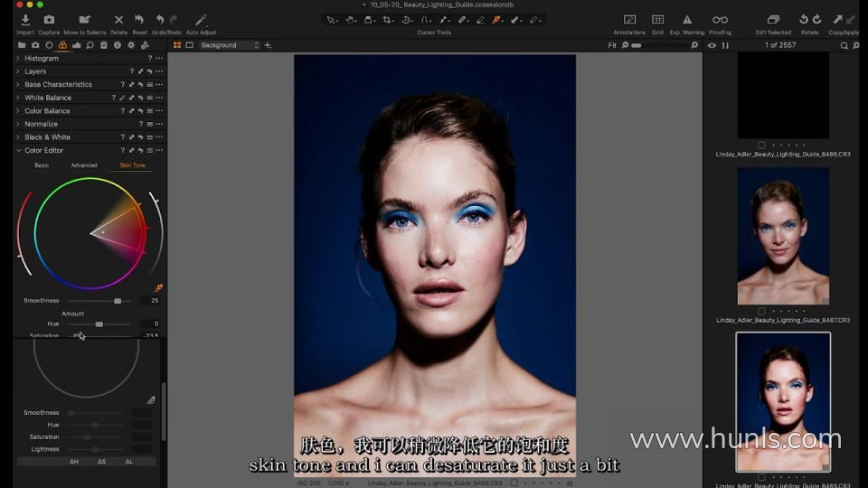The height and width of the screenshot is (488, 868).
Task: Select the pointer cursor tool
Action: (x=331, y=20)
